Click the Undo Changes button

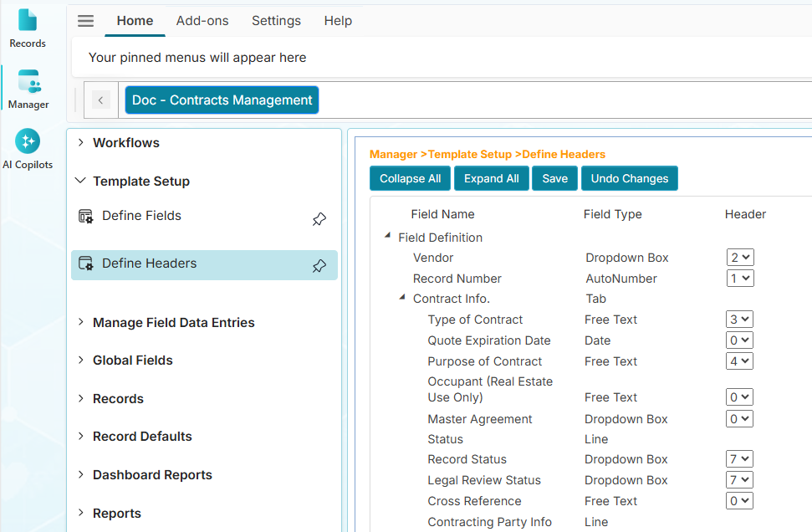pos(629,178)
